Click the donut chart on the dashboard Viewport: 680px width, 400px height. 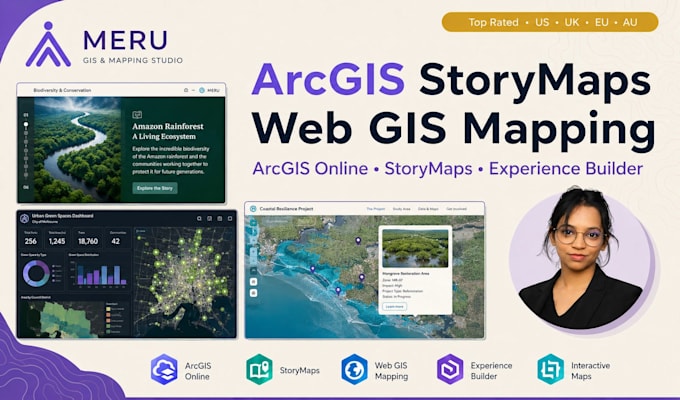36,273
